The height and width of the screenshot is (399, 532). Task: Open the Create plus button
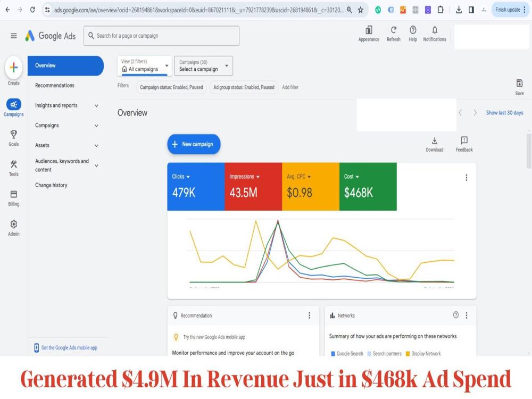[14, 68]
